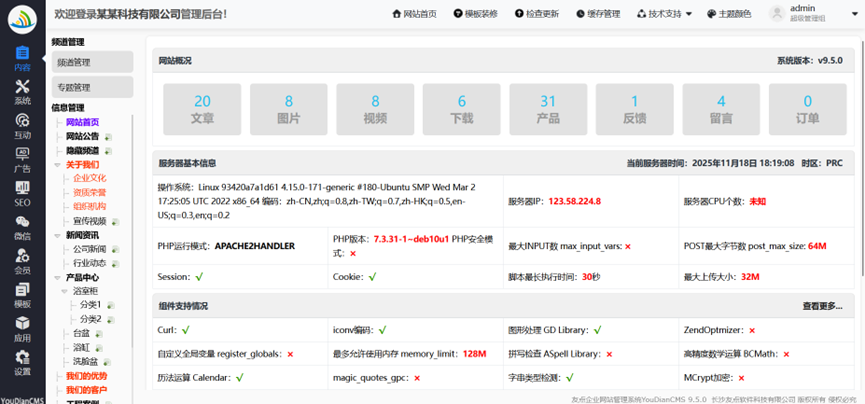The width and height of the screenshot is (865, 404).
Task: Click the 频道管理 button
Action: tap(92, 62)
